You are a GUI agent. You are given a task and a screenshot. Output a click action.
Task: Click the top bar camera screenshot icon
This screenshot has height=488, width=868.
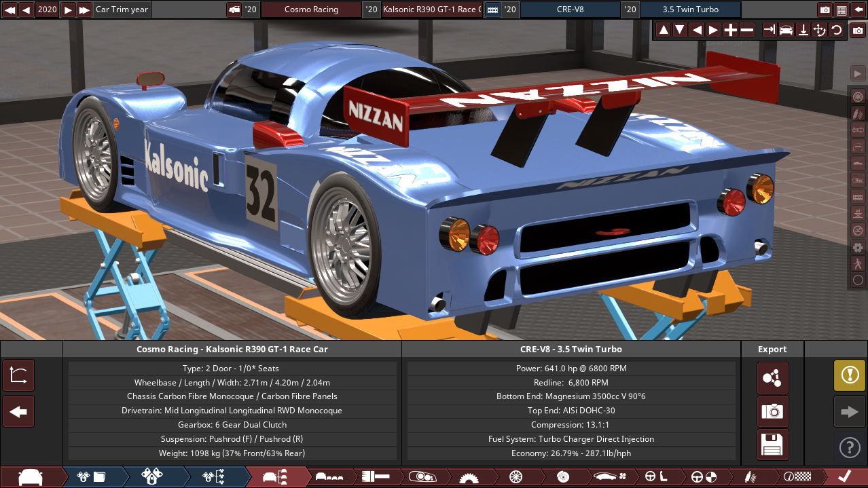825,10
